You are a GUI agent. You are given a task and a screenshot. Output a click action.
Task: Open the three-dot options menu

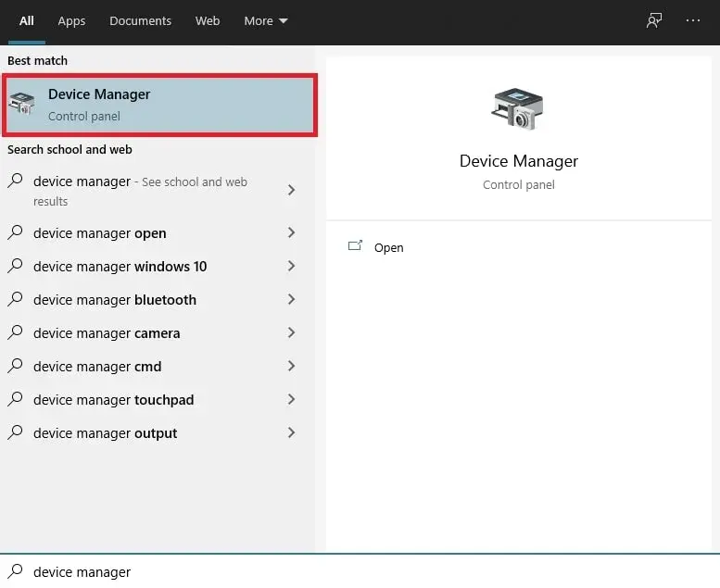692,20
